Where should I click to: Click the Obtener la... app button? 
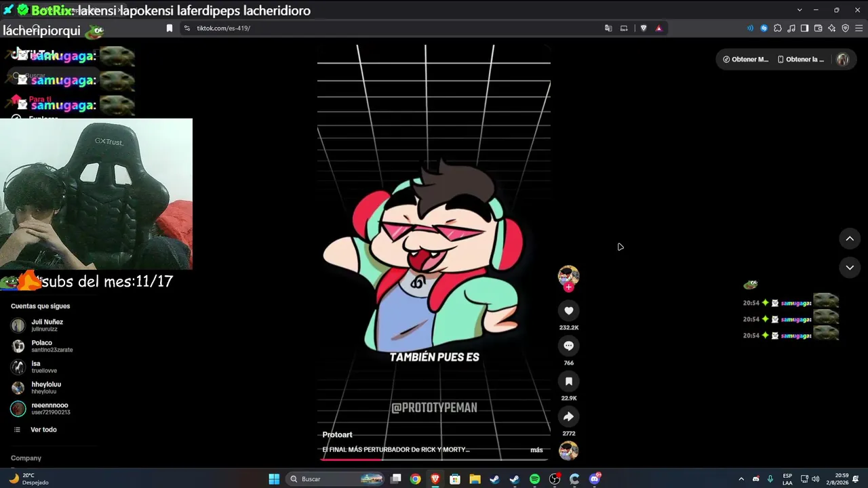(801, 60)
